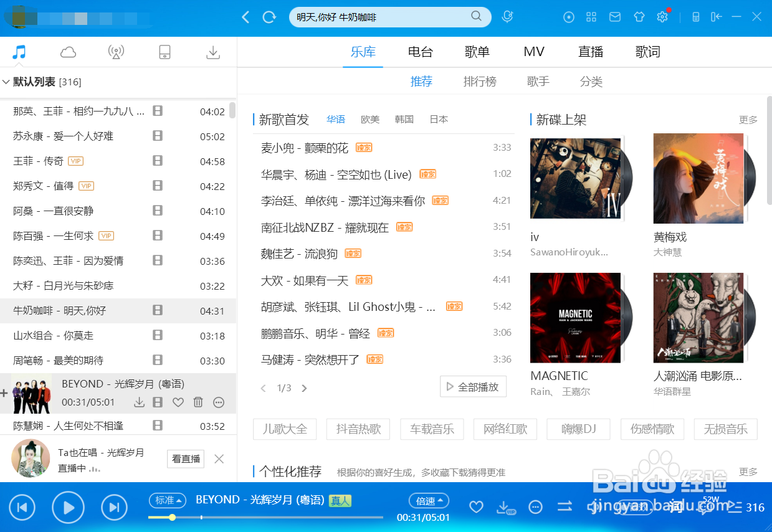The height and width of the screenshot is (532, 772).
Task: Open the 52W comments icon
Action: coord(707,506)
